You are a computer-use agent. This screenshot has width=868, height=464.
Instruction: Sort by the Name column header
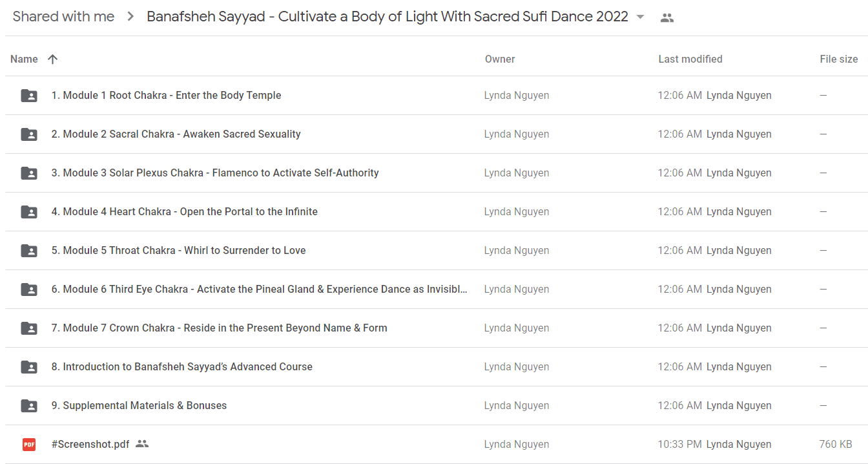tap(24, 59)
